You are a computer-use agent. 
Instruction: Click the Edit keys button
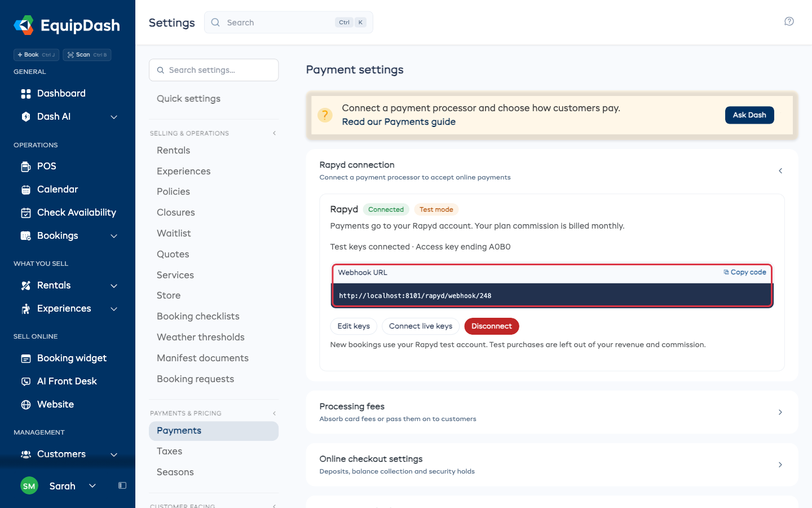[x=354, y=326]
